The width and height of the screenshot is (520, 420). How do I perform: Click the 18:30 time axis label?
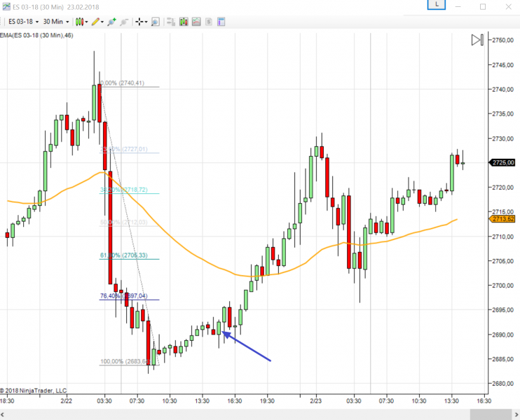pyautogui.click(x=7, y=401)
